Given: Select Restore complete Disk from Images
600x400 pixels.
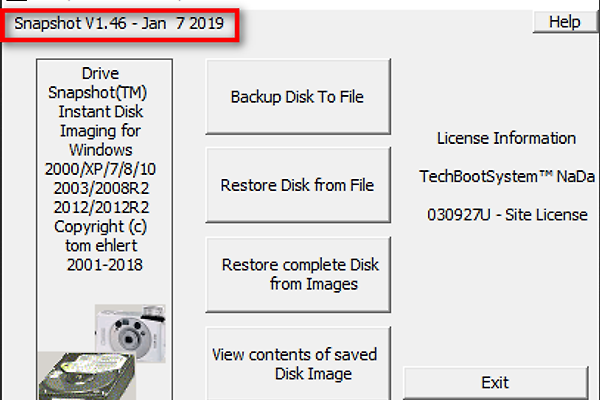Looking at the screenshot, I should point(297,274).
